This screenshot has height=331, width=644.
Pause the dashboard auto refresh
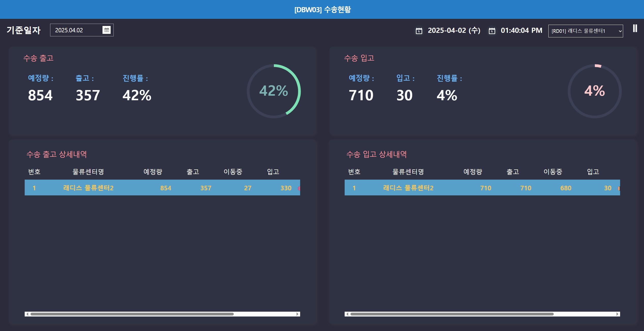point(635,28)
